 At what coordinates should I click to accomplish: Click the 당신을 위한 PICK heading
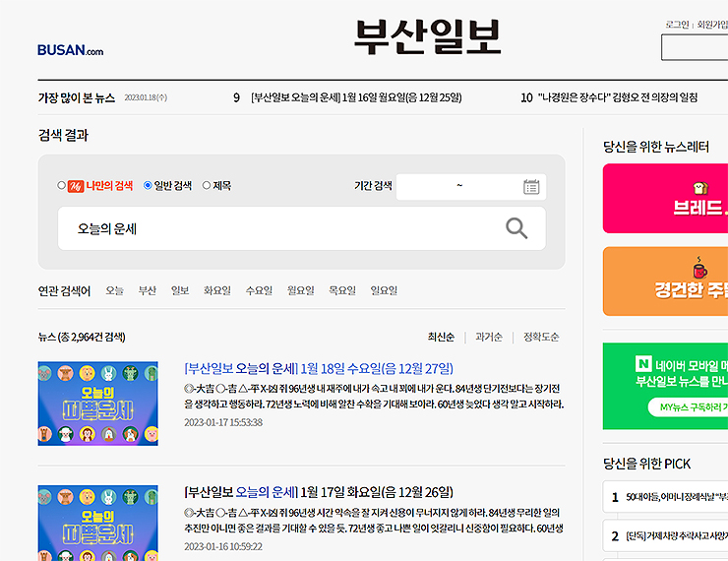coord(646,464)
